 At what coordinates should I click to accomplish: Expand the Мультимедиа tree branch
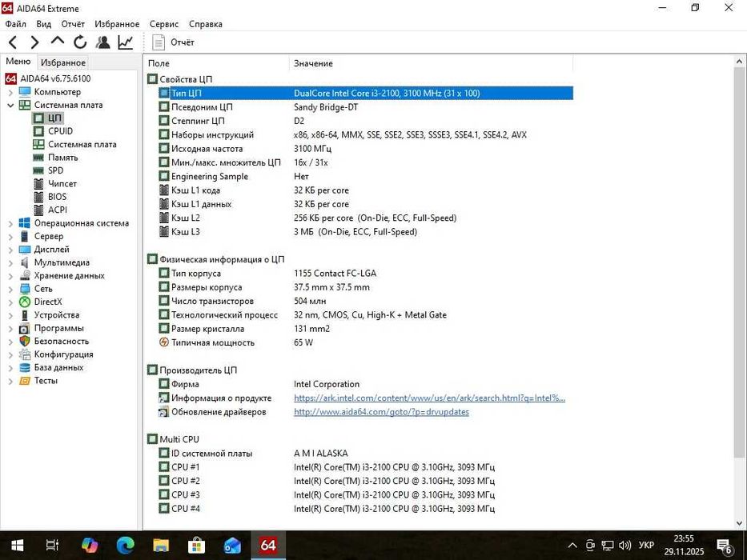click(x=10, y=263)
